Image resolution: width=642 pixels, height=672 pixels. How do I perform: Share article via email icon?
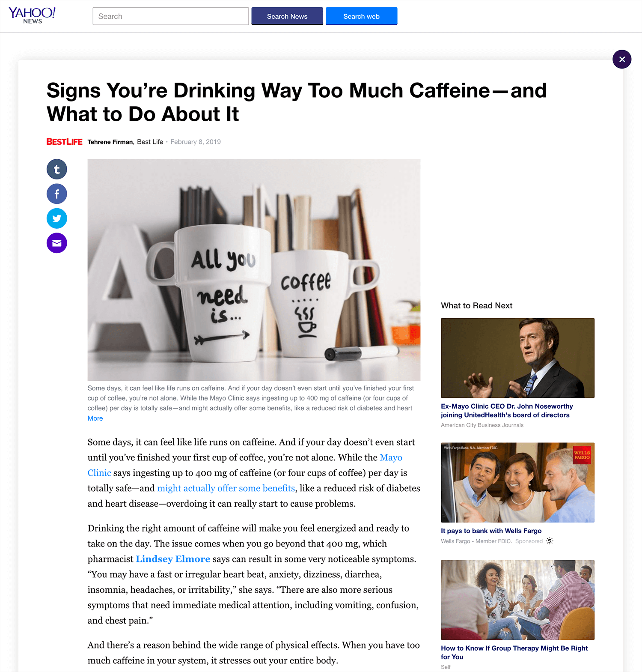point(56,243)
